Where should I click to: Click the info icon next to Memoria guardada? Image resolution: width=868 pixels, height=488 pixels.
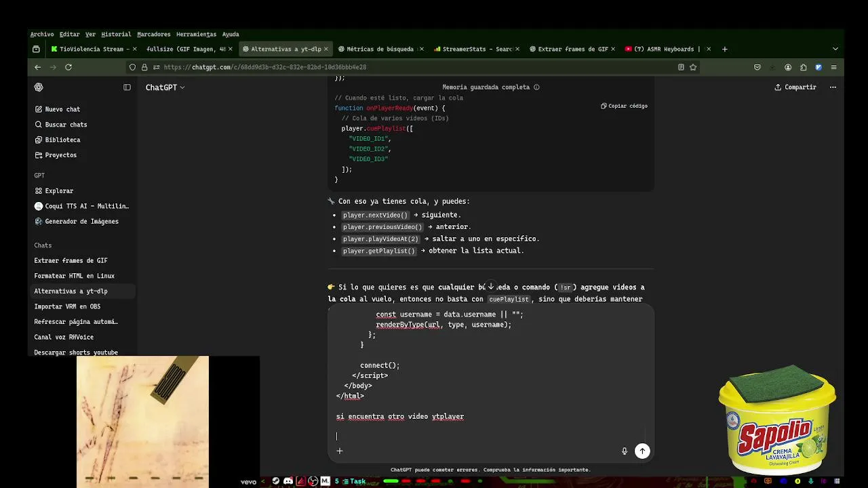pyautogui.click(x=536, y=87)
